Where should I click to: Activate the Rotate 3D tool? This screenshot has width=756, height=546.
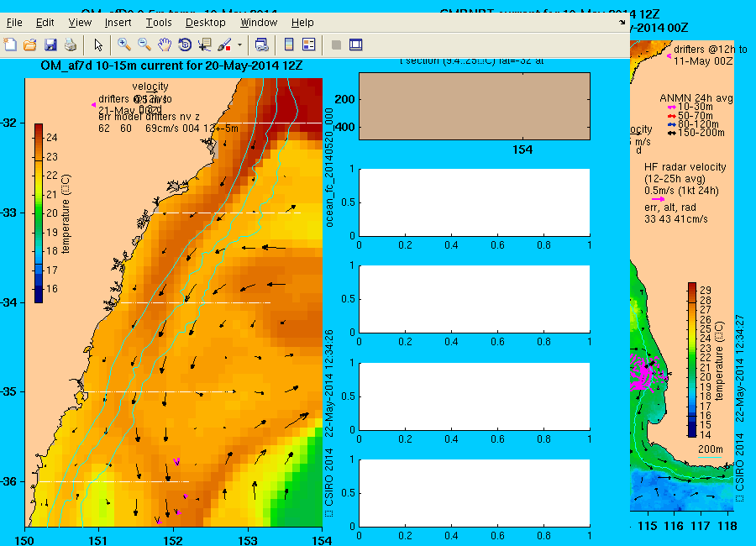coord(185,45)
